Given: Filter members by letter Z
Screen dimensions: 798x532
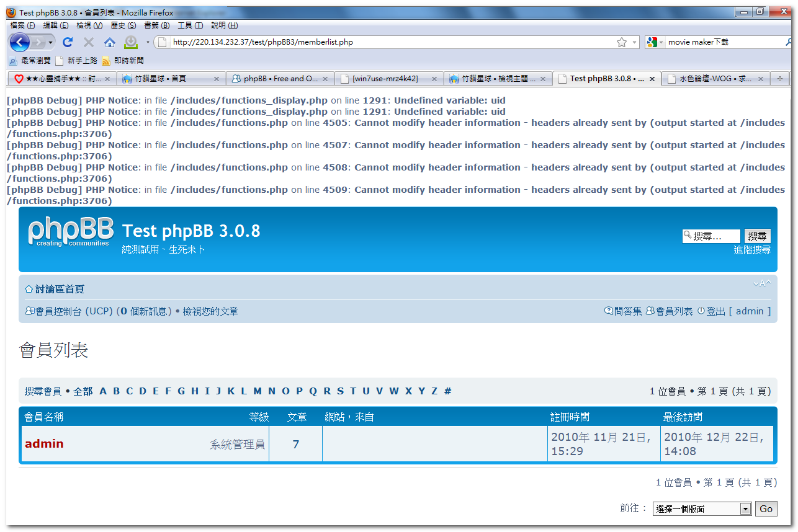Looking at the screenshot, I should pos(434,391).
